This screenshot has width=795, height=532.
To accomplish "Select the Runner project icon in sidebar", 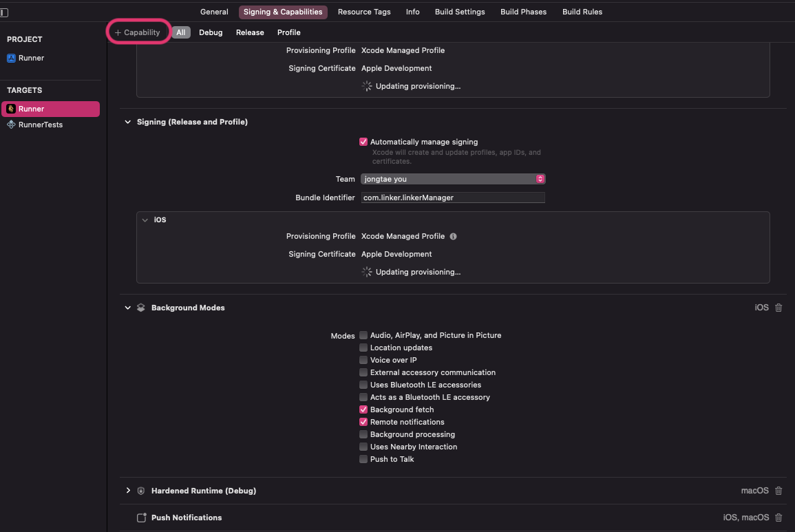I will 11,58.
